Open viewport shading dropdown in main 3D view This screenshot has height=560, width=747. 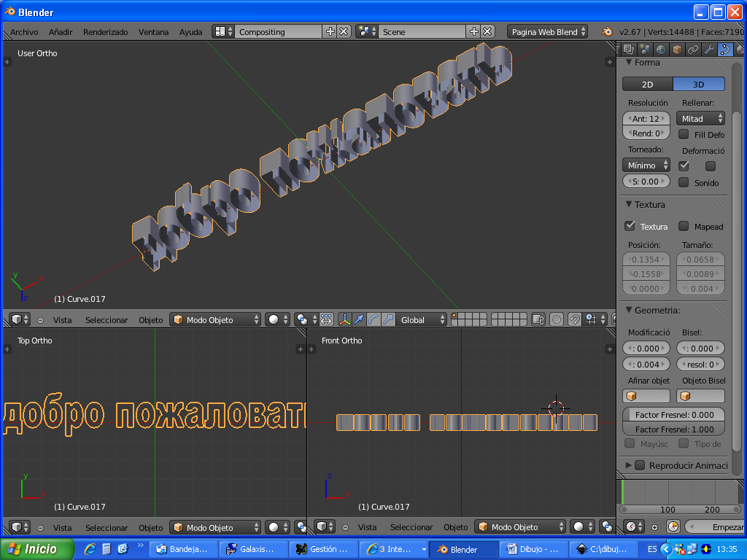click(277, 319)
